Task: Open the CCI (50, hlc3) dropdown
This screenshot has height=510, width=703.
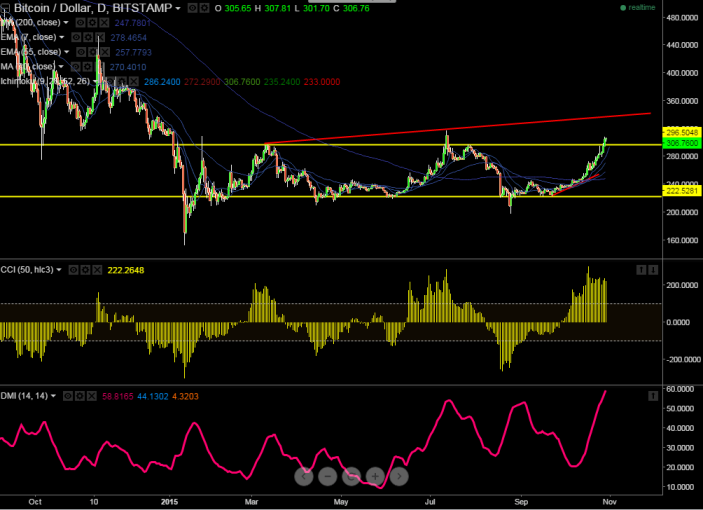Action: (x=59, y=270)
